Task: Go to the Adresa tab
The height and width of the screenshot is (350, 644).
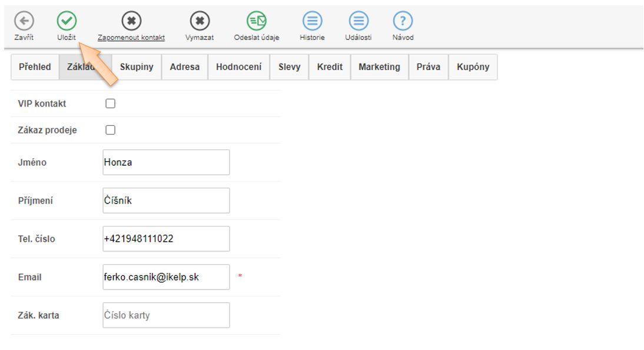Action: (184, 67)
